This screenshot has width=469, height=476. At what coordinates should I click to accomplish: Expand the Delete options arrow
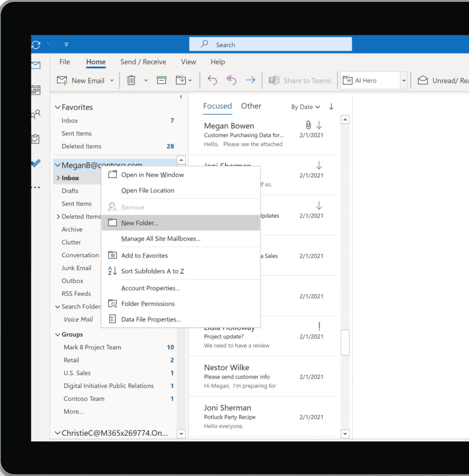coord(146,80)
